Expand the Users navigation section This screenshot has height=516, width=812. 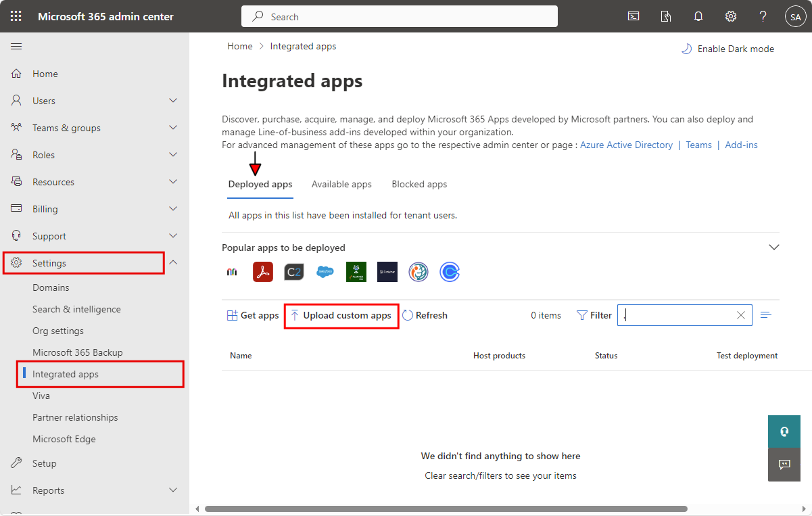click(173, 101)
